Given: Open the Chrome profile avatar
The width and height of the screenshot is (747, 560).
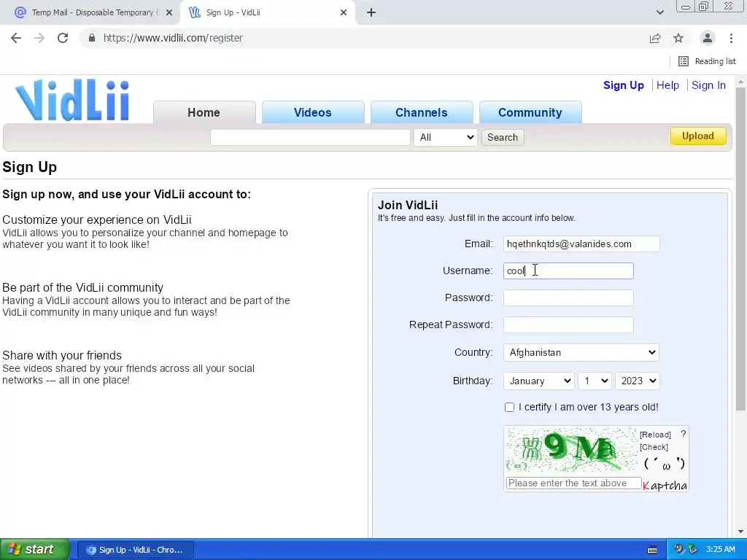Looking at the screenshot, I should click(708, 38).
